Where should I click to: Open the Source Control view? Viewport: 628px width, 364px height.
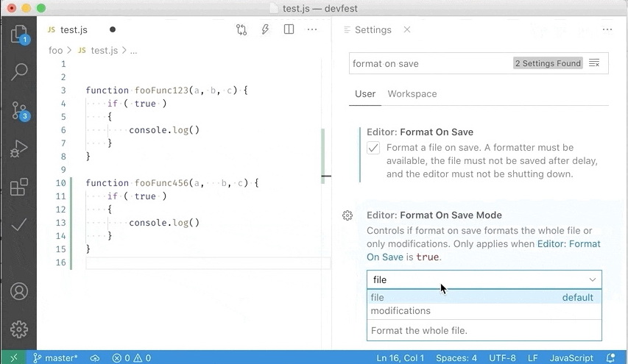19,111
